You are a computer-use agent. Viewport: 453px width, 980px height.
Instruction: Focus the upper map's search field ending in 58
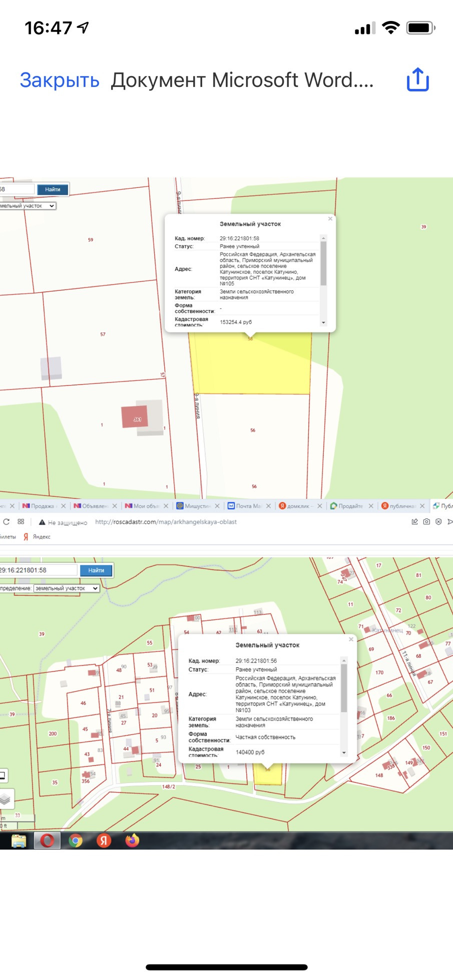pos(18,189)
